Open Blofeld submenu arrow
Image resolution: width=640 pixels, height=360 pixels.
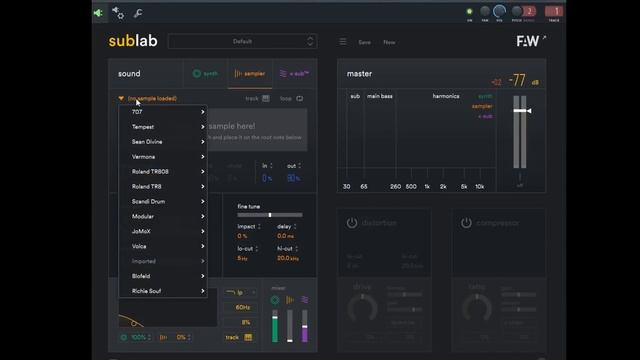tap(202, 276)
